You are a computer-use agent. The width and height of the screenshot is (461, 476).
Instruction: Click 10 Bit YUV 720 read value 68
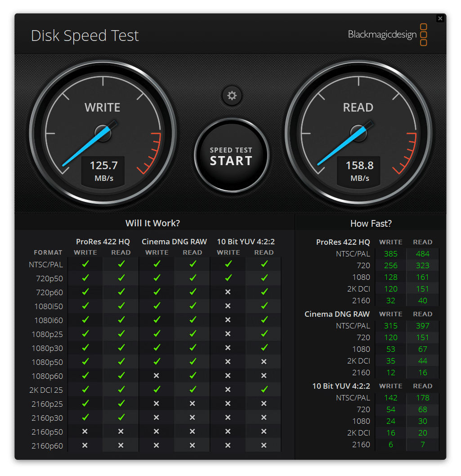click(x=422, y=409)
